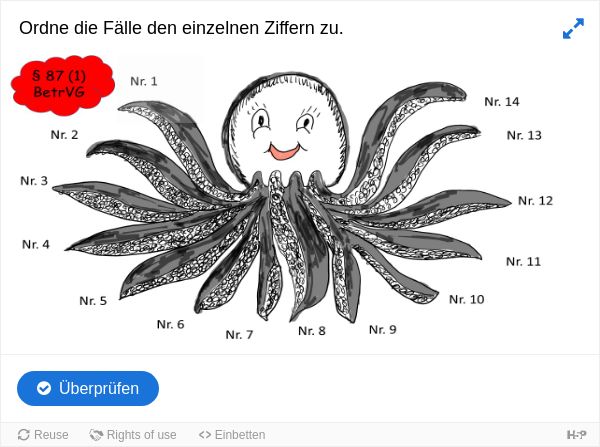600x447 pixels.
Task: Select the Nr. 12 label
Action: click(536, 201)
